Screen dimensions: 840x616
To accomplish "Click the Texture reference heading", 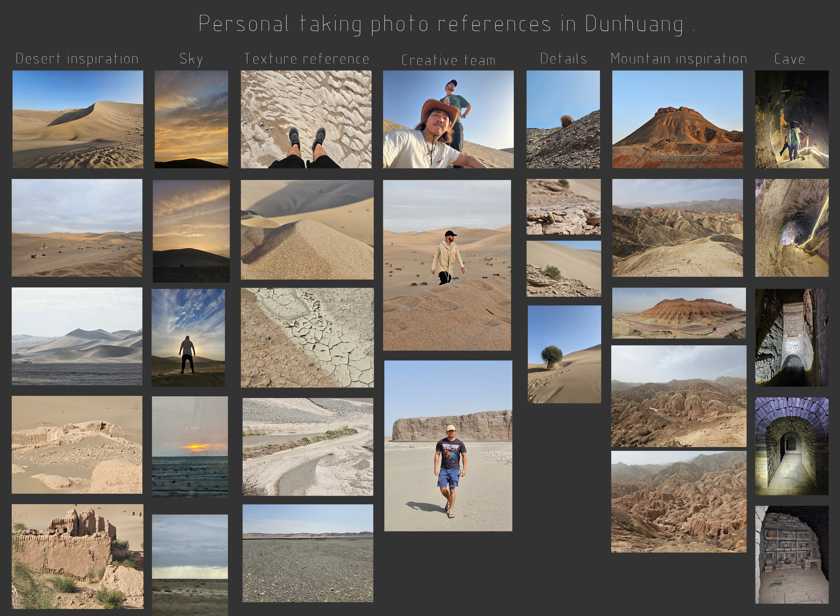I will [306, 59].
